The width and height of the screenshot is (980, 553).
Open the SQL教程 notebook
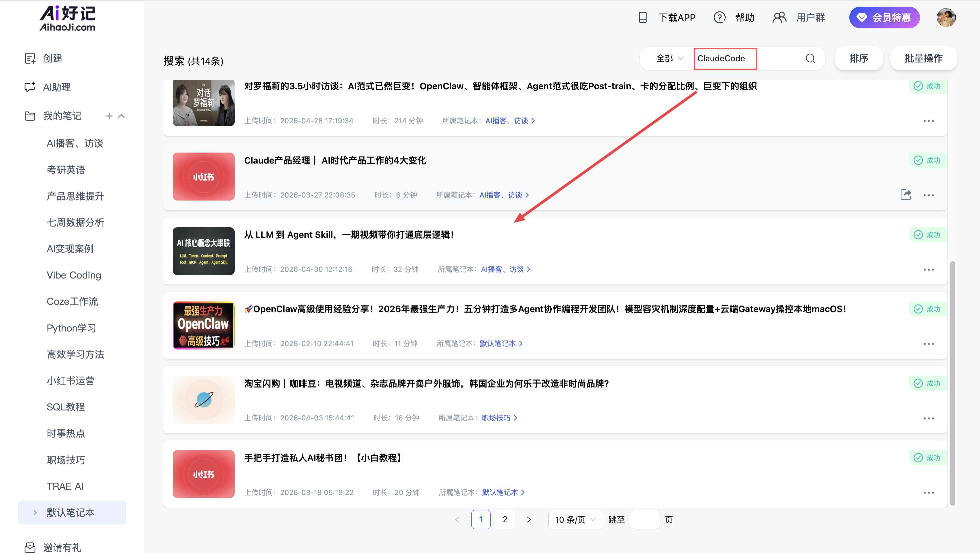pos(66,407)
